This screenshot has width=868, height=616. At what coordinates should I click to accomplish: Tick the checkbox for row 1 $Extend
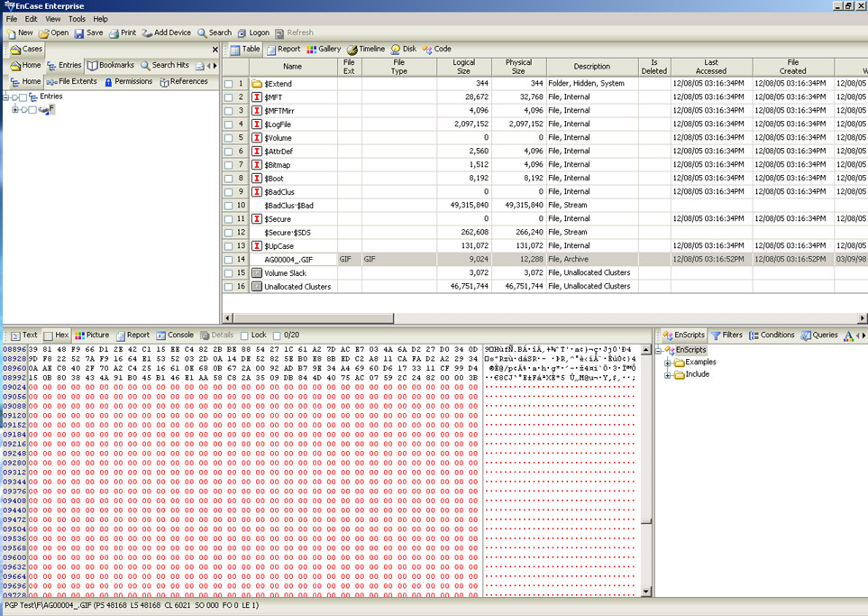click(x=229, y=84)
